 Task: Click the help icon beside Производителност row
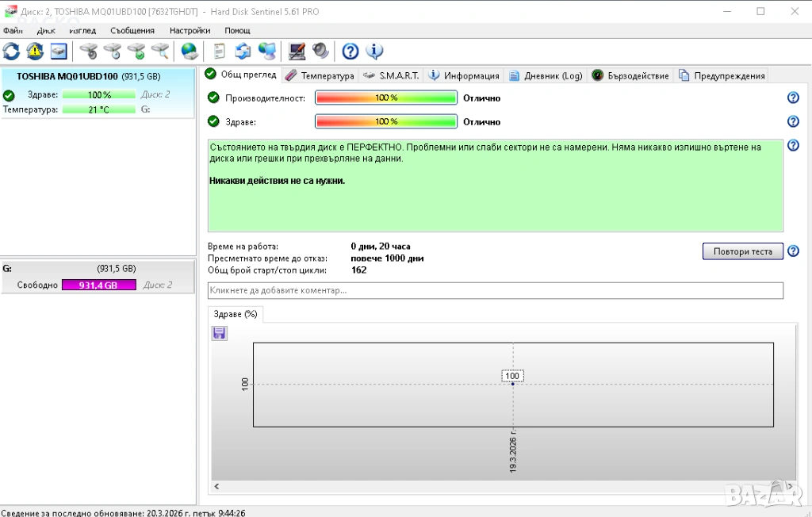pyautogui.click(x=792, y=98)
